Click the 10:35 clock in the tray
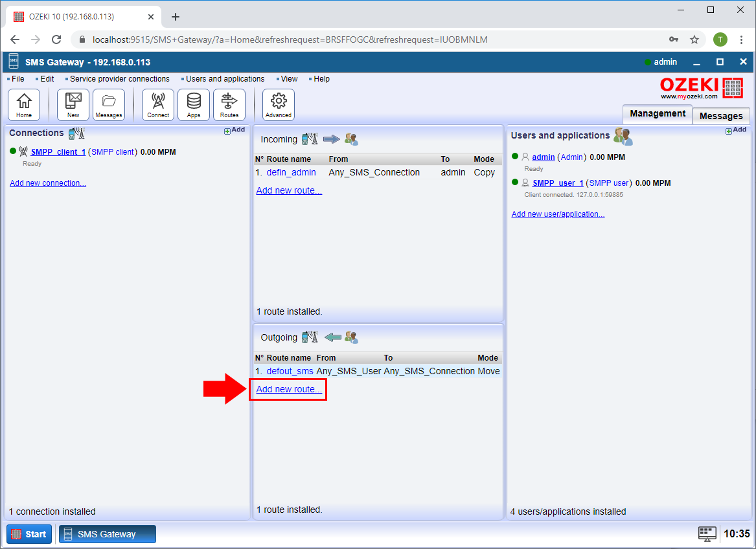The image size is (756, 549). point(737,533)
